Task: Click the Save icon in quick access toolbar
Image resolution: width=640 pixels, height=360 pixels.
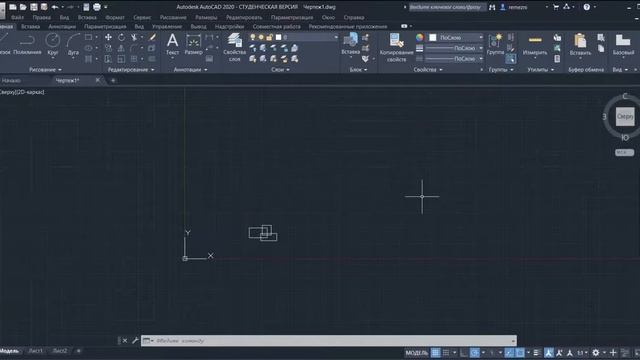Action: pos(33,7)
